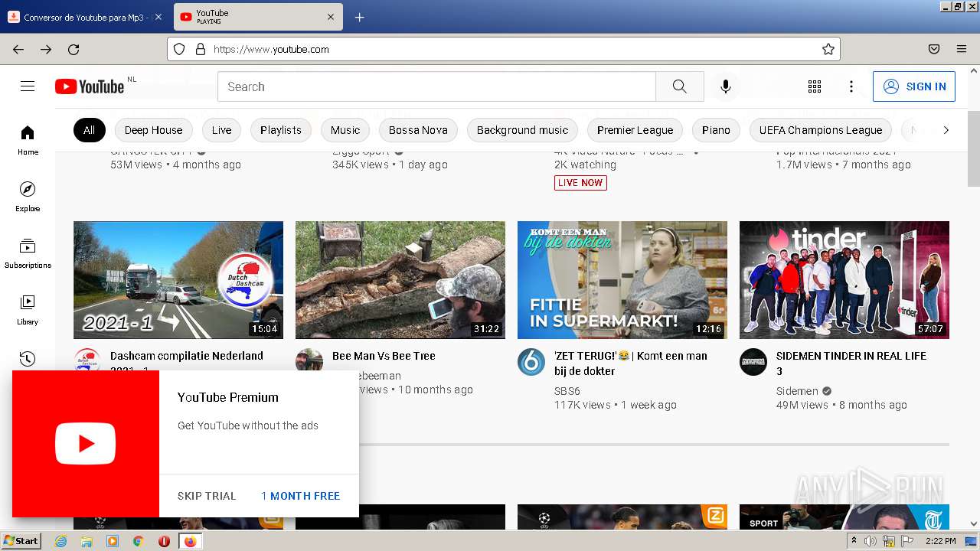Click the browser address bar
This screenshot has height=551, width=980.
pos(503,49)
